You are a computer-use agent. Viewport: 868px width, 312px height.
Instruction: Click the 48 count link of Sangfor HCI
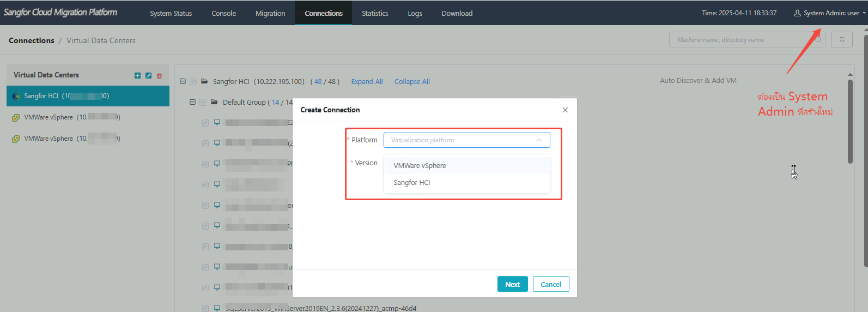tap(318, 81)
